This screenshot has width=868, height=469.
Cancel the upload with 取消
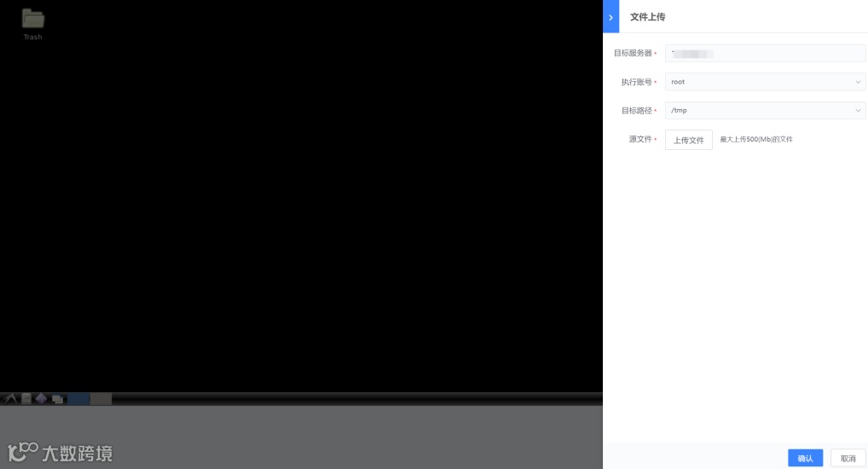click(x=848, y=458)
